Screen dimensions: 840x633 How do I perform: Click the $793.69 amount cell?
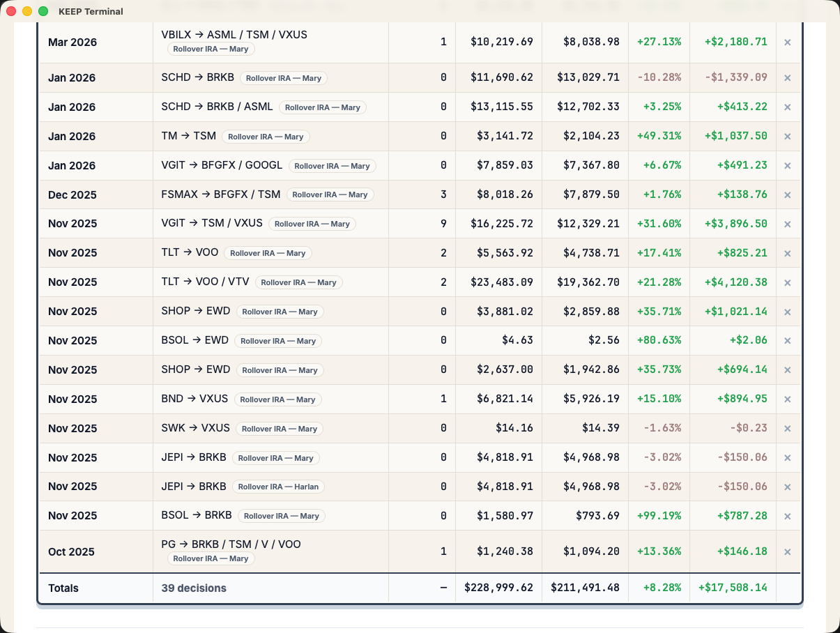click(x=597, y=516)
